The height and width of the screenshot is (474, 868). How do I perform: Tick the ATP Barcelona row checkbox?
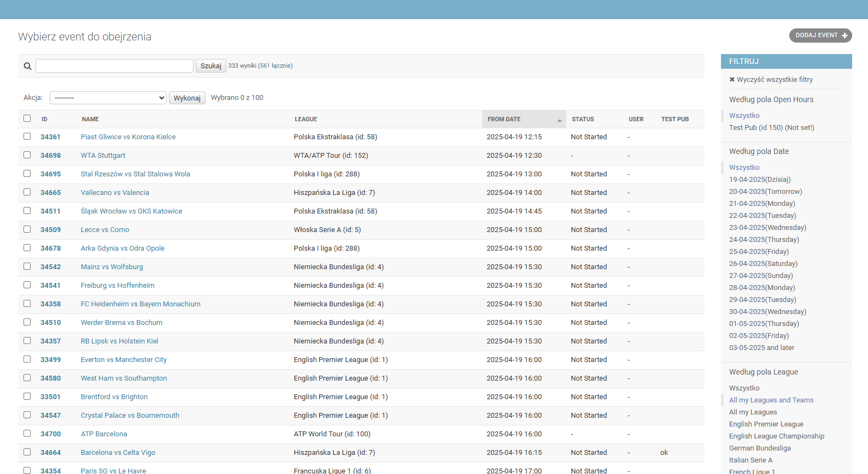point(27,433)
